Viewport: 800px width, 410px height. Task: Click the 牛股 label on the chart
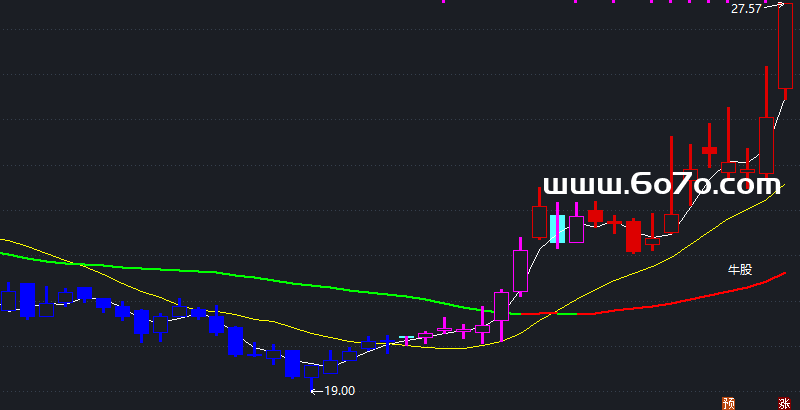tap(739, 270)
